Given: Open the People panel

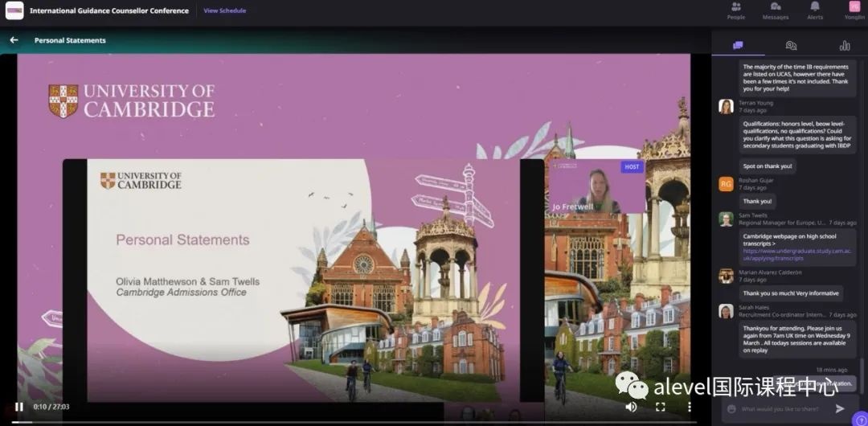Looking at the screenshot, I should click(735, 10).
